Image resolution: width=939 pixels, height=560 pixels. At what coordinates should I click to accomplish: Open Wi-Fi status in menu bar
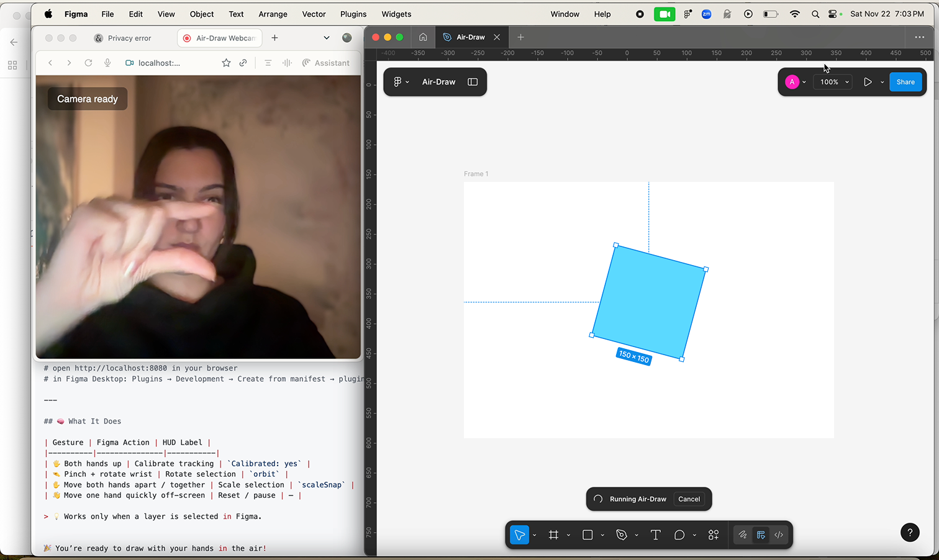coord(795,14)
